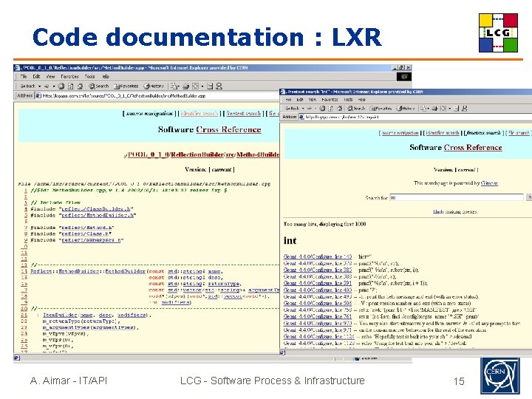The width and height of the screenshot is (532, 399).
Task: Click Forward arrow in MethodBuilder.cpp window toolbar
Action: (47, 86)
